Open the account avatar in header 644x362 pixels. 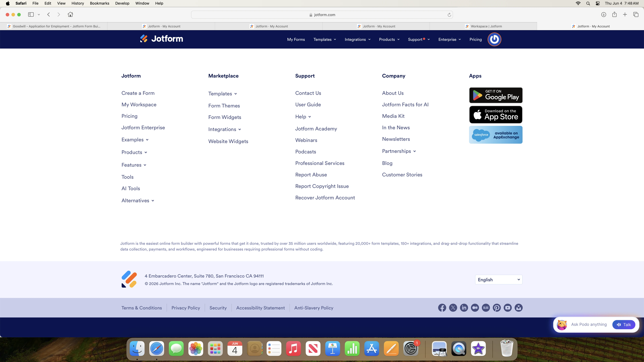point(494,39)
